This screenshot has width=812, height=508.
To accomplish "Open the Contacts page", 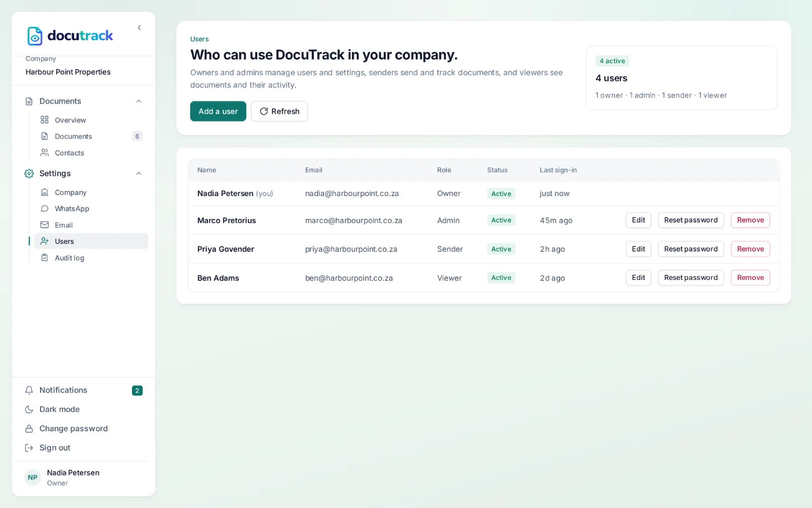I will pos(91,152).
